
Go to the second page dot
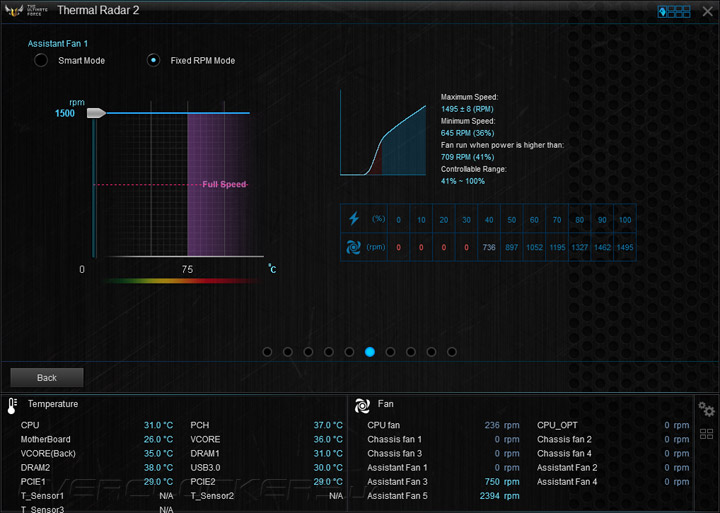pyautogui.click(x=288, y=352)
